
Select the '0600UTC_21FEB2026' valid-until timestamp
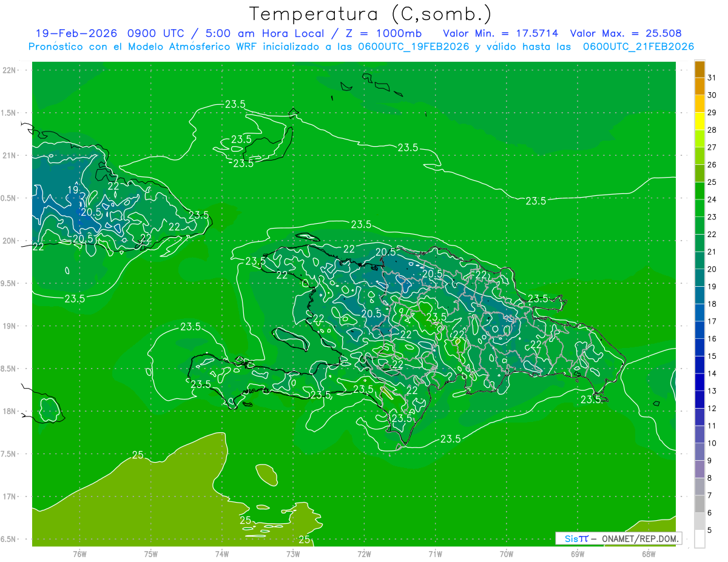click(639, 47)
